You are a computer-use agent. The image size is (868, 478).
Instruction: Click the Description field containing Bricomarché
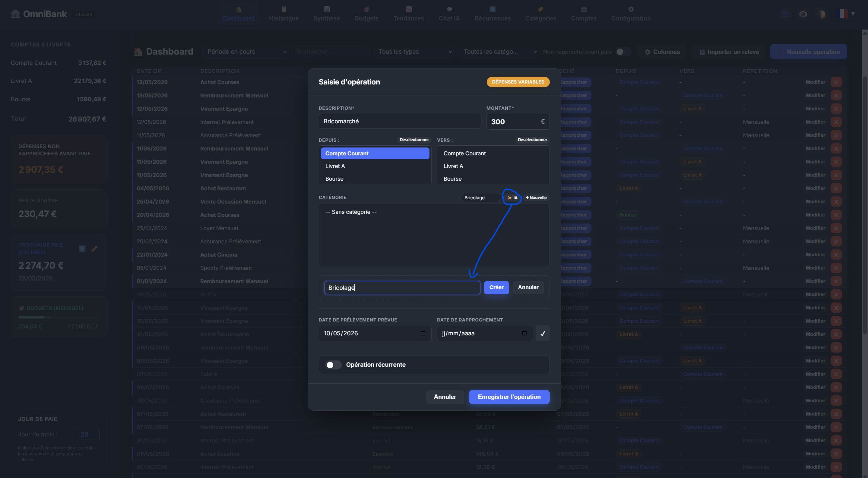point(399,121)
